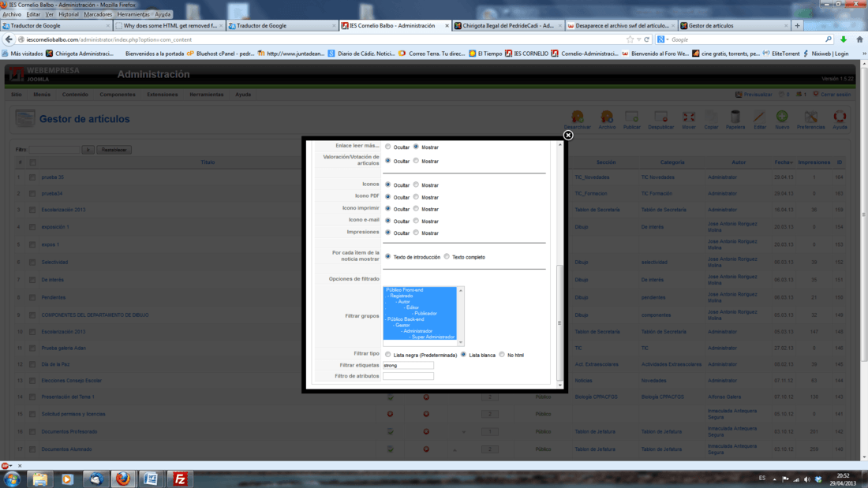
Task: Sort by the Fecha column header
Action: point(784,162)
